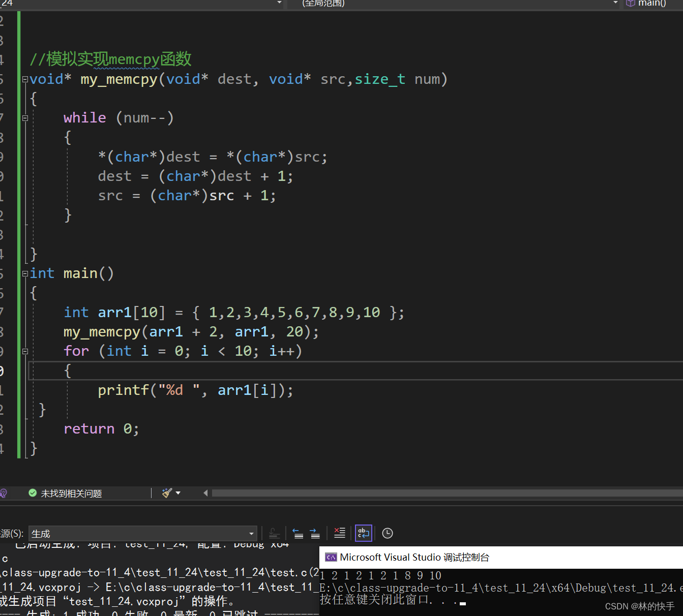Click the printf statement

(x=196, y=390)
